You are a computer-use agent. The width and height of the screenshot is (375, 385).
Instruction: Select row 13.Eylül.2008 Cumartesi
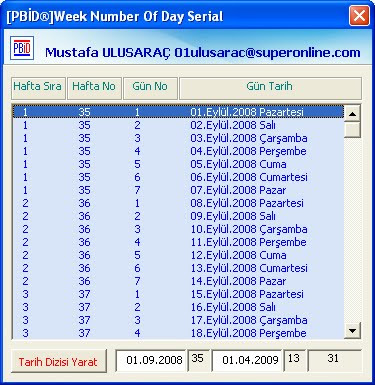click(x=178, y=268)
